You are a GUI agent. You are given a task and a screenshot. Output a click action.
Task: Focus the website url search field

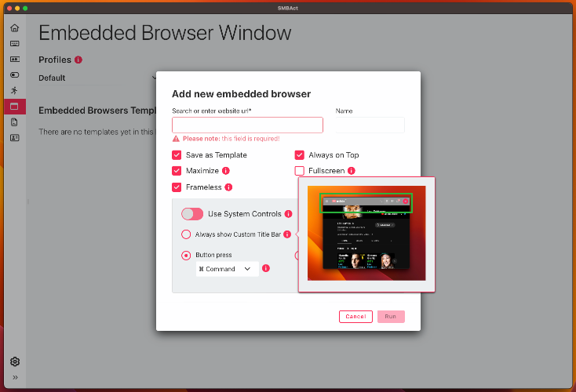pyautogui.click(x=248, y=125)
